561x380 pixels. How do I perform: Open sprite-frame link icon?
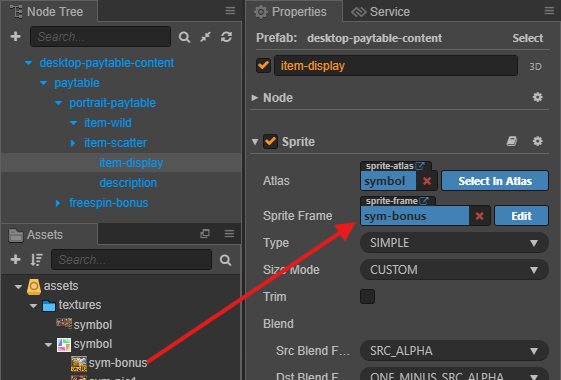424,201
